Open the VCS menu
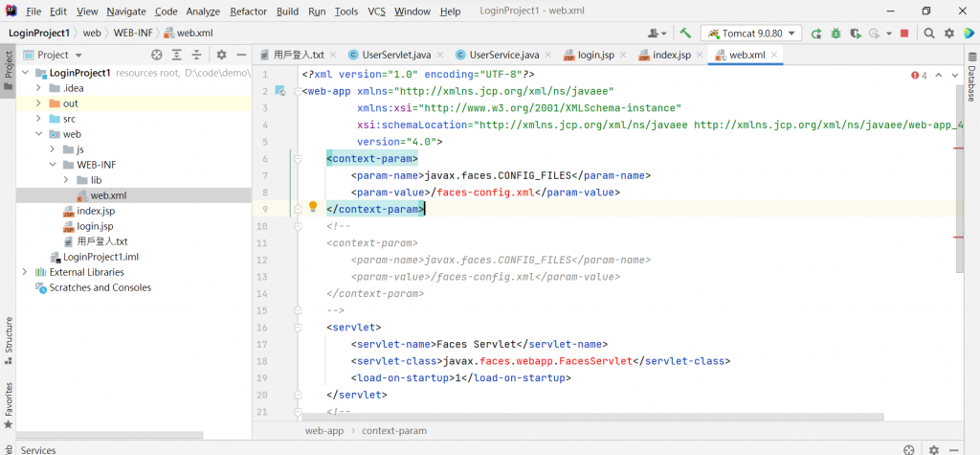 (x=376, y=11)
